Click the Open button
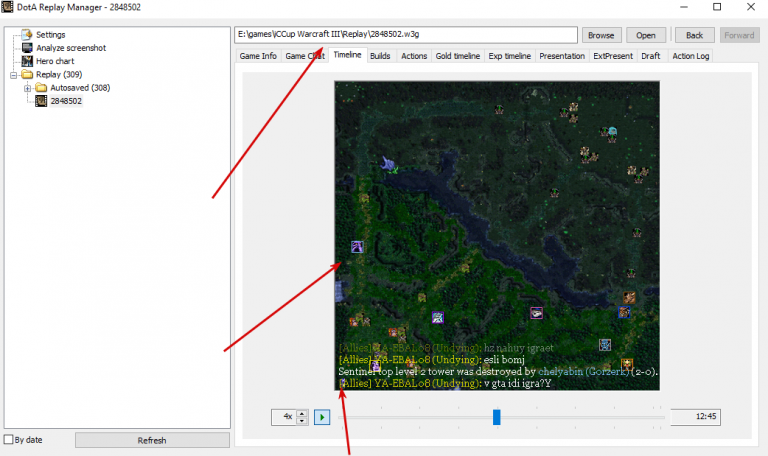Viewport: 768px width, 456px height. (x=646, y=35)
